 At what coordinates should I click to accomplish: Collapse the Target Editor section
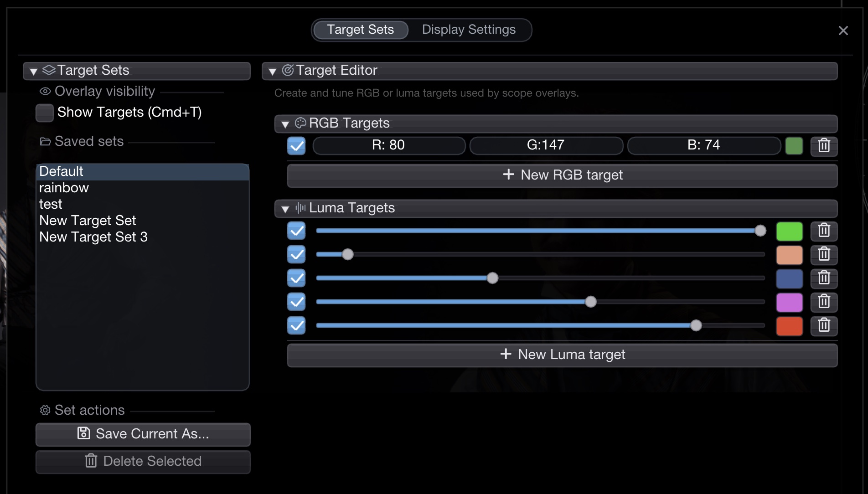273,71
